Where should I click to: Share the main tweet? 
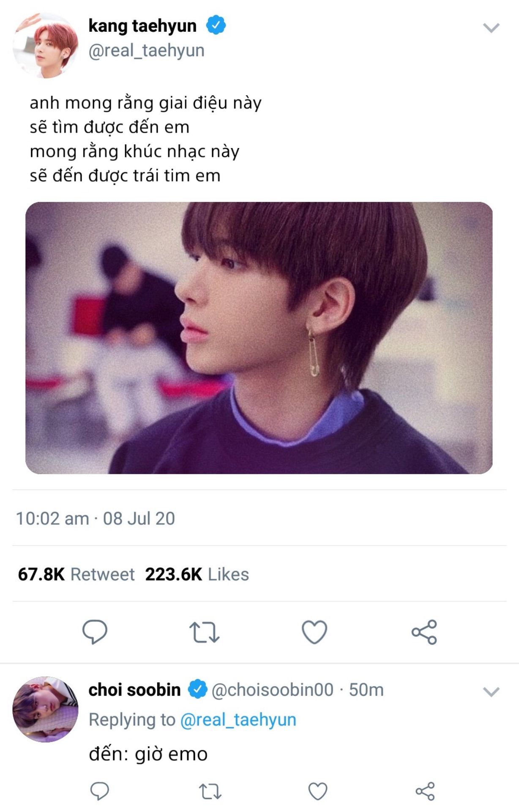coord(424,632)
